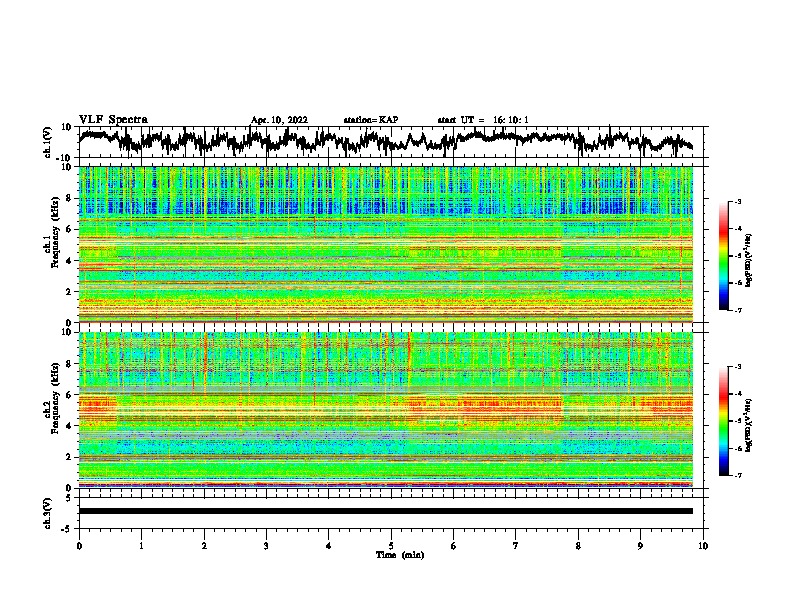The height and width of the screenshot is (612, 792).
Task: Click the time axis tick label "0"
Action: point(79,546)
